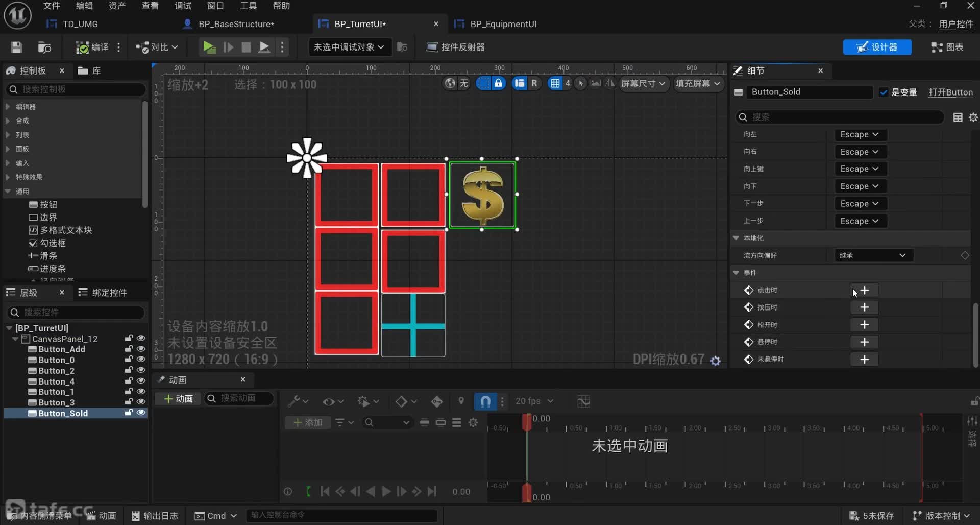980x525 pixels.
Task: Click the animation snapping magnet icon
Action: tap(485, 401)
